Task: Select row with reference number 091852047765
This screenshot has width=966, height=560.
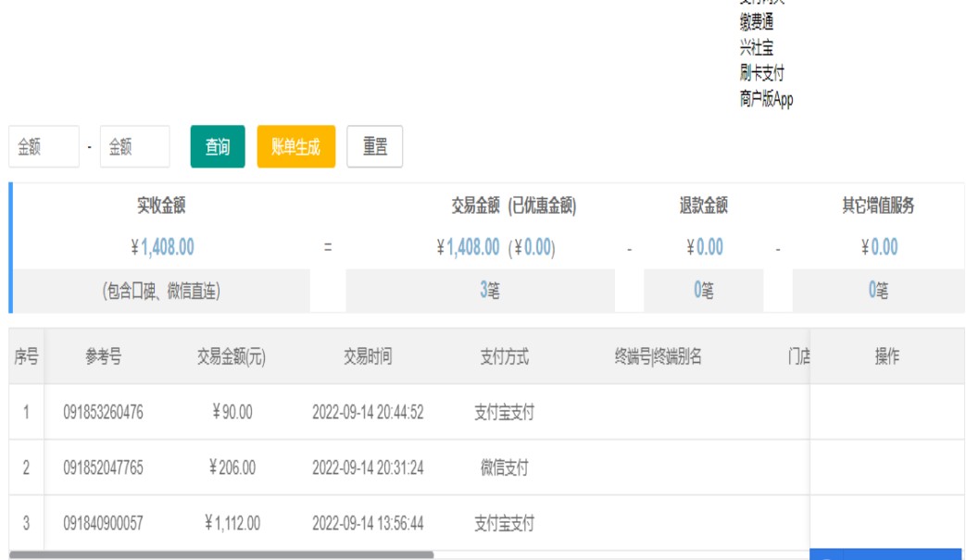Action: (x=103, y=468)
